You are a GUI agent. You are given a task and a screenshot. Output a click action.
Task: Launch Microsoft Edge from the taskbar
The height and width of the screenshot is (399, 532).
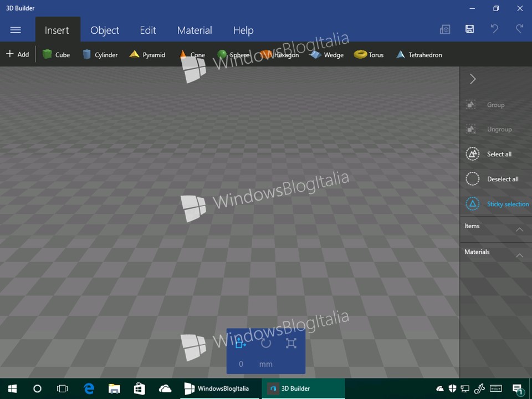click(89, 388)
